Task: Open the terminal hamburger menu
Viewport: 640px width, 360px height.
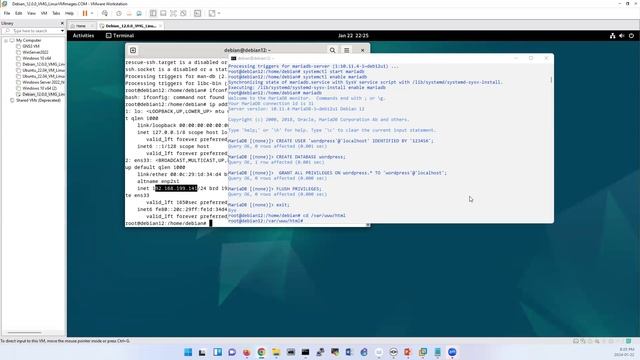Action: pos(347,50)
